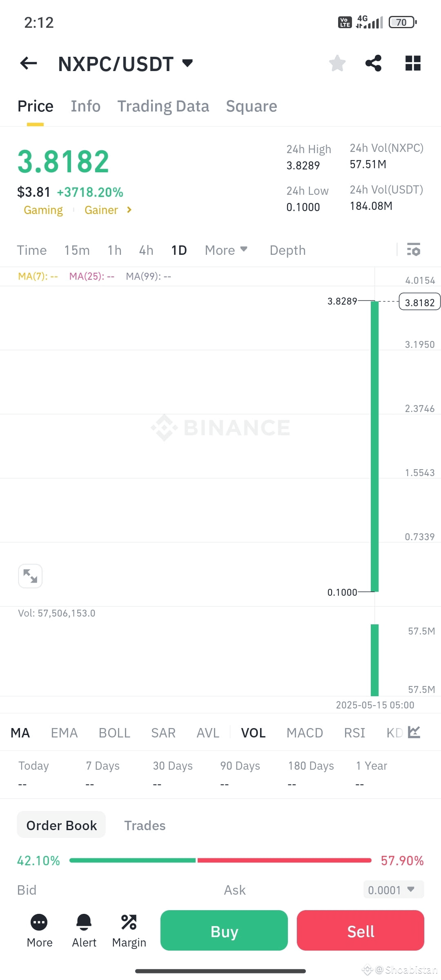Switch to the Trading Data tab
This screenshot has height=980, width=441.
163,106
